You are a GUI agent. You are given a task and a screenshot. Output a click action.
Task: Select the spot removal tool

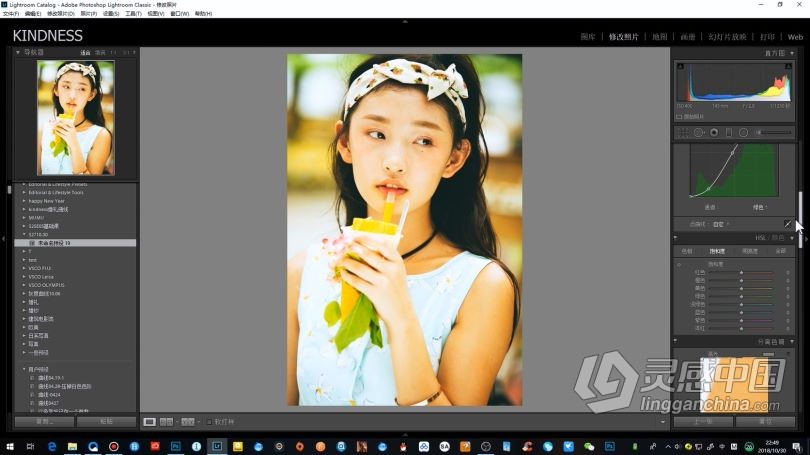[x=697, y=132]
